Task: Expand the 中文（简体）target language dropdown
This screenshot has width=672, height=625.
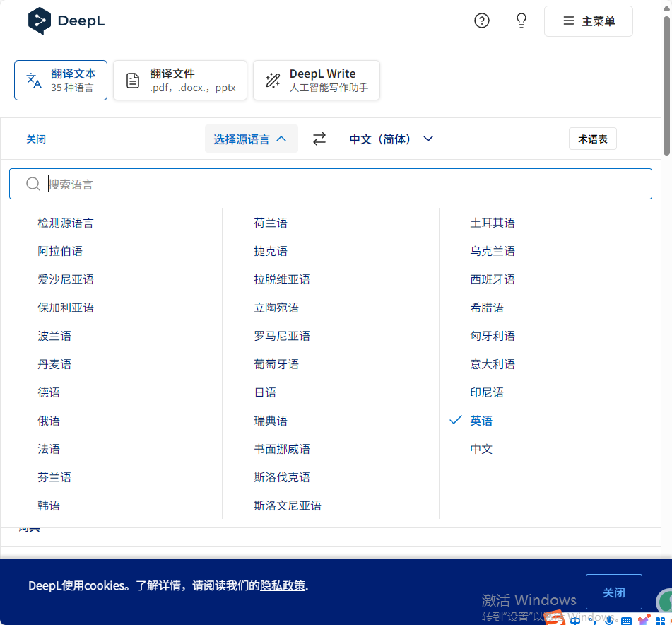Action: pos(391,139)
